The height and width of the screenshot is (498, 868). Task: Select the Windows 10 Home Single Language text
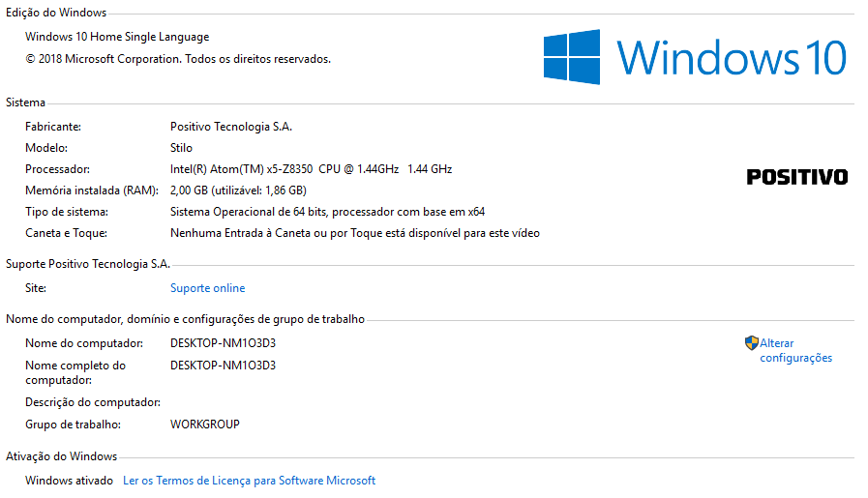point(117,37)
